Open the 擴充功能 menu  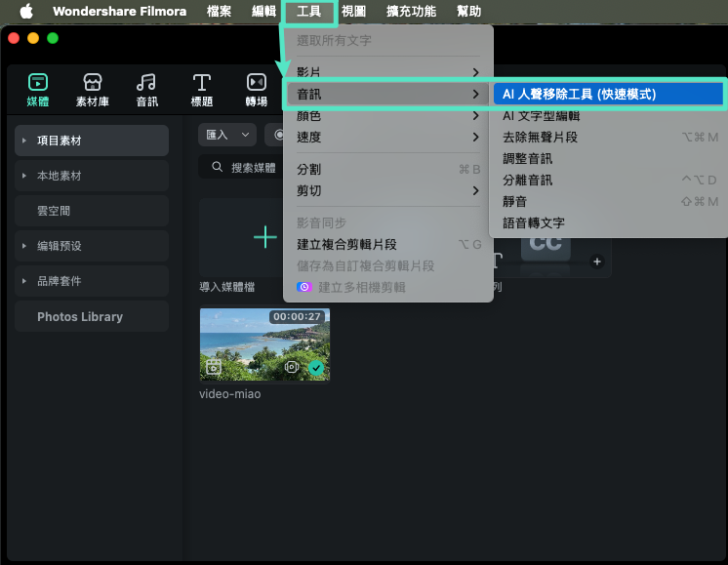coord(411,11)
